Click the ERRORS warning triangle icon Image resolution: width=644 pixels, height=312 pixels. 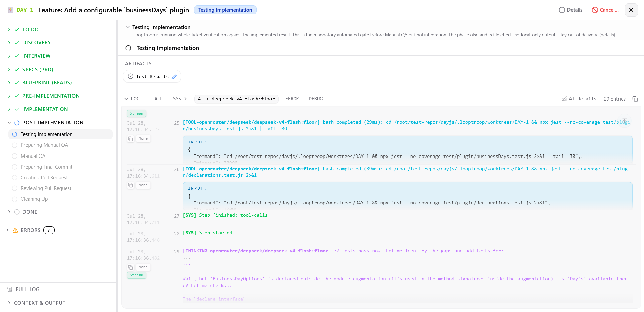coord(15,230)
